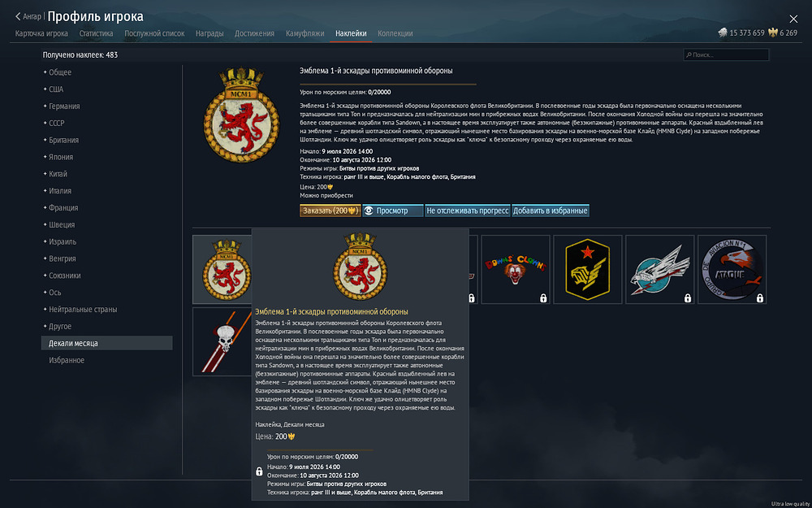Open the Избранное decal list
The image size is (812, 508).
click(x=67, y=360)
